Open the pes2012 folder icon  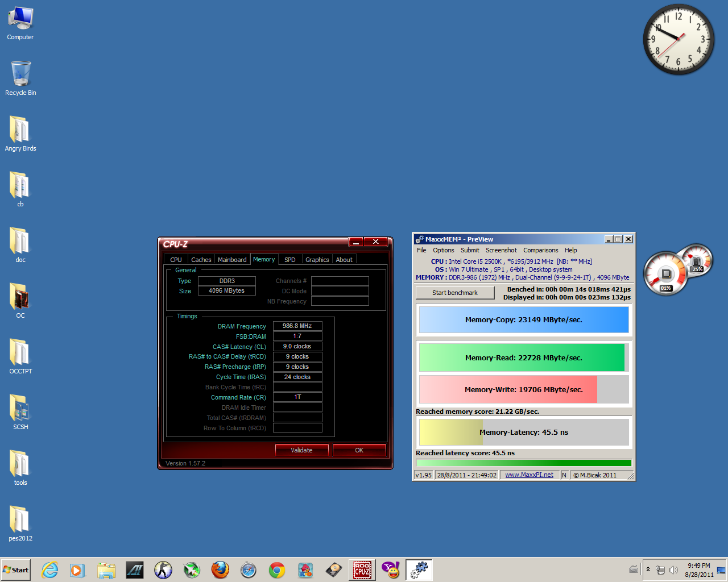pyautogui.click(x=20, y=523)
